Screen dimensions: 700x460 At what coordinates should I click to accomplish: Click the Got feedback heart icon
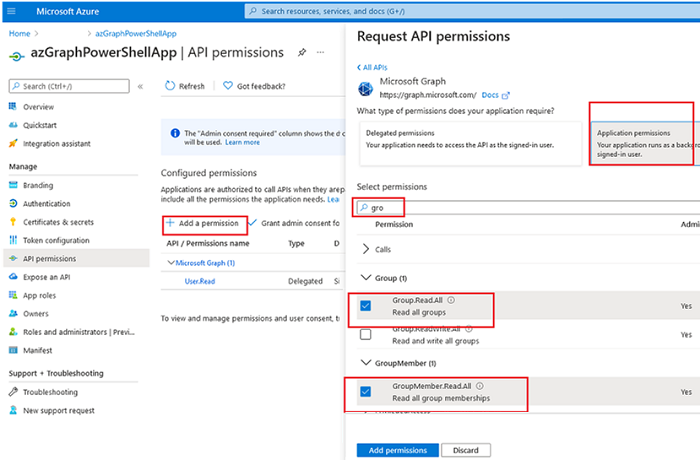pos(228,86)
